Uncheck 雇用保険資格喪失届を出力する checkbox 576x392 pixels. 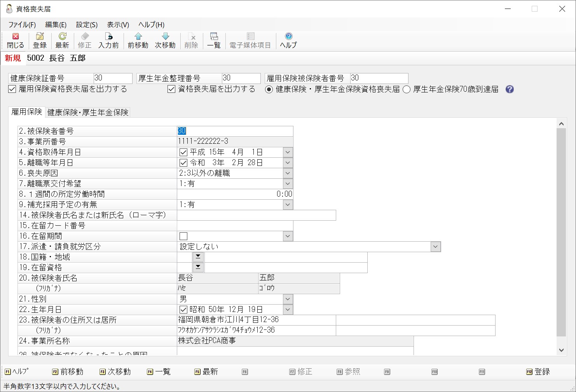click(12, 89)
